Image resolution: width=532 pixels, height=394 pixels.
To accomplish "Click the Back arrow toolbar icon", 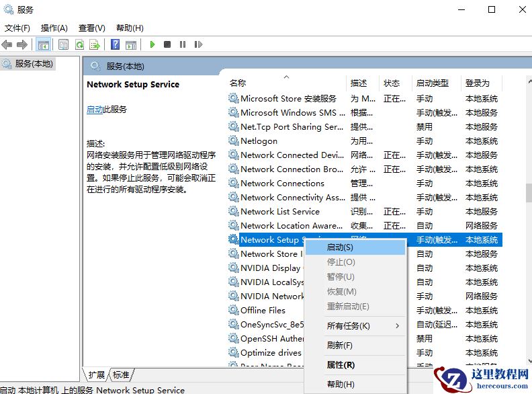I will tap(7, 44).
